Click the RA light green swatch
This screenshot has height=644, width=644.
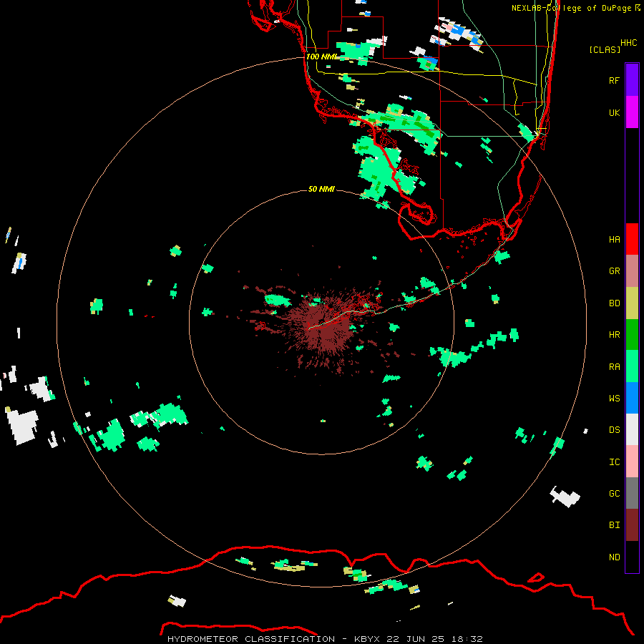[632, 366]
